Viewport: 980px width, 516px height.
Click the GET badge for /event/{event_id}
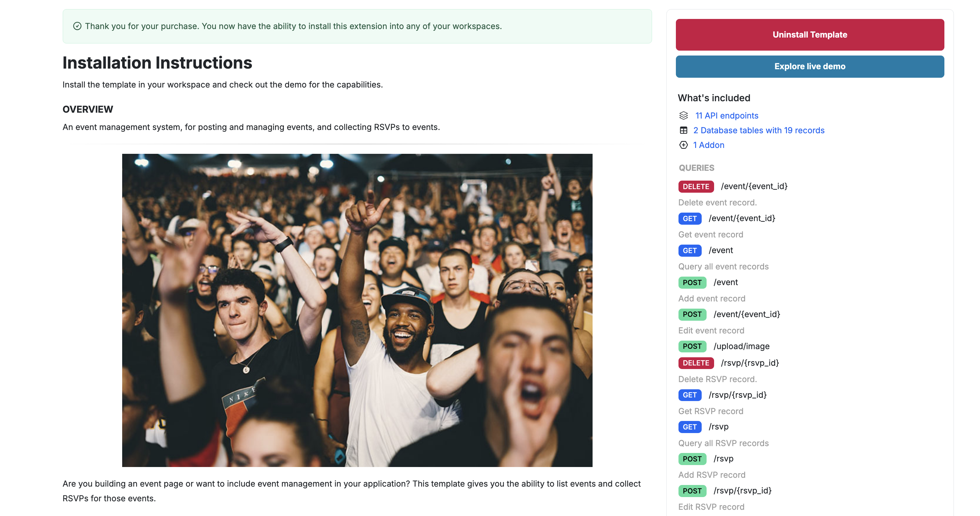pos(690,218)
